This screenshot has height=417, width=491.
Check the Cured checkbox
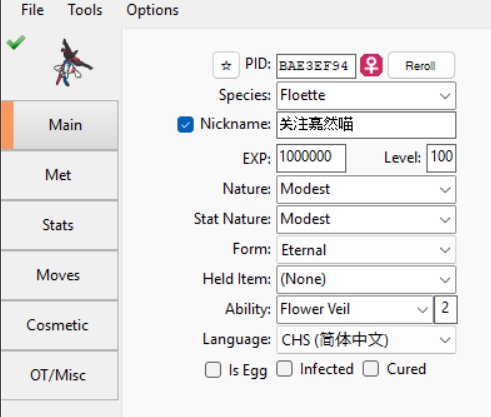371,369
